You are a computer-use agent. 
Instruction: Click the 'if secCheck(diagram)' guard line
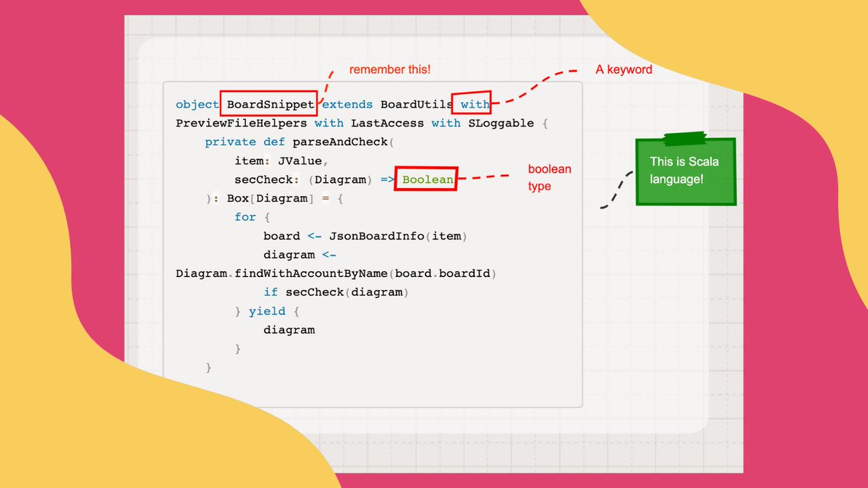[x=336, y=292]
